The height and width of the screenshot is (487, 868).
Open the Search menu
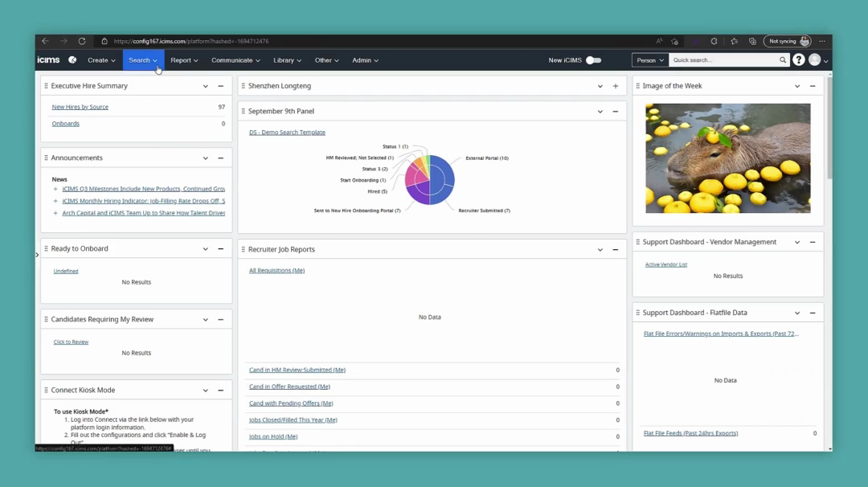coord(143,59)
